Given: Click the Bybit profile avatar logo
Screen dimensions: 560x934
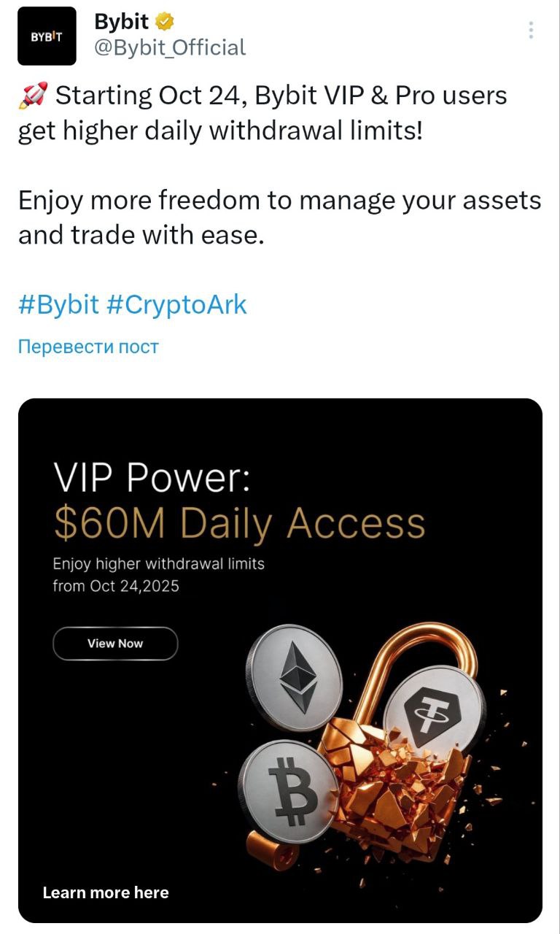Looking at the screenshot, I should (x=47, y=36).
